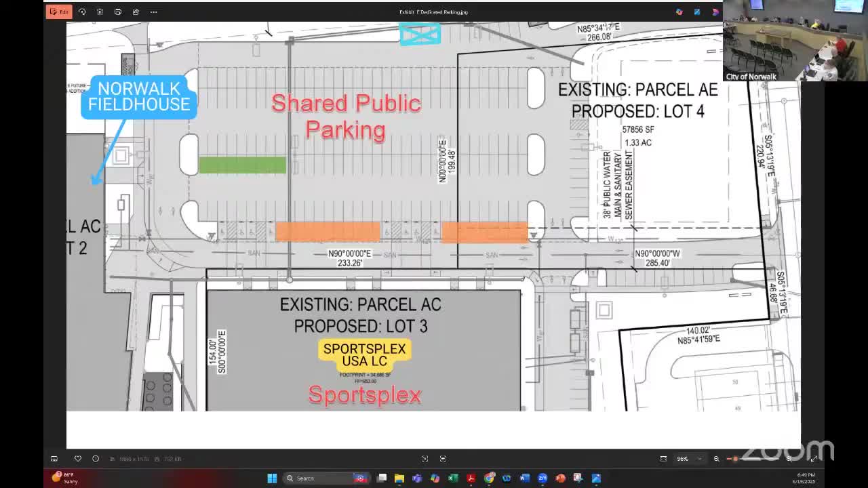
Task: Open the Windows Start menu
Action: tap(272, 479)
